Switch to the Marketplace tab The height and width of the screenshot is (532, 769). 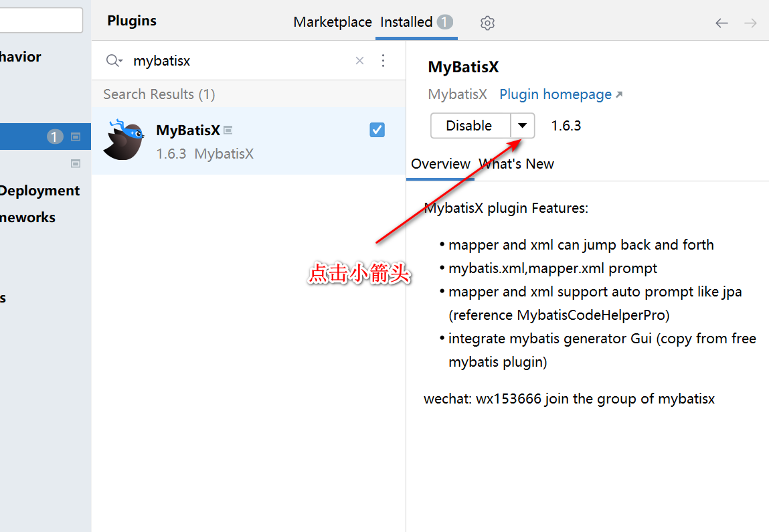333,22
